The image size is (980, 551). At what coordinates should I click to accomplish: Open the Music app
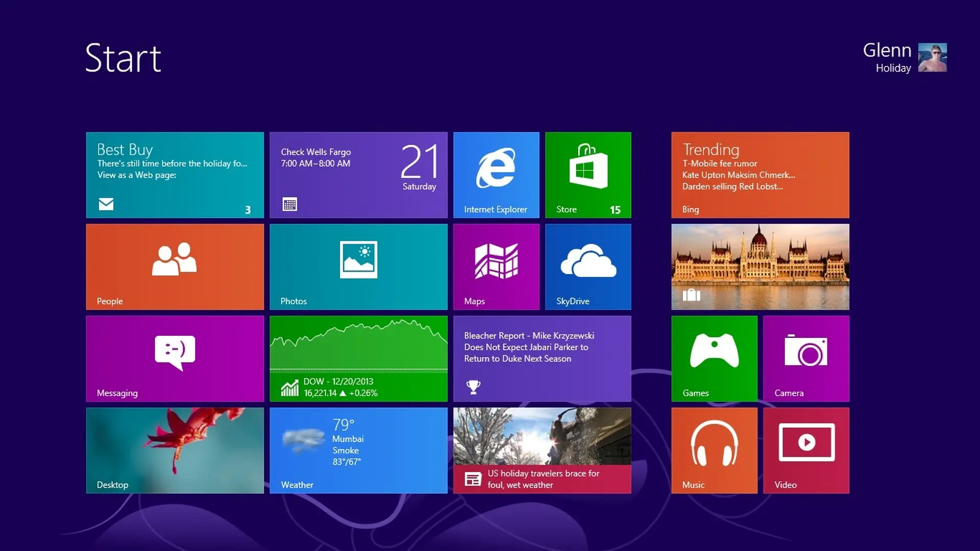pyautogui.click(x=714, y=449)
